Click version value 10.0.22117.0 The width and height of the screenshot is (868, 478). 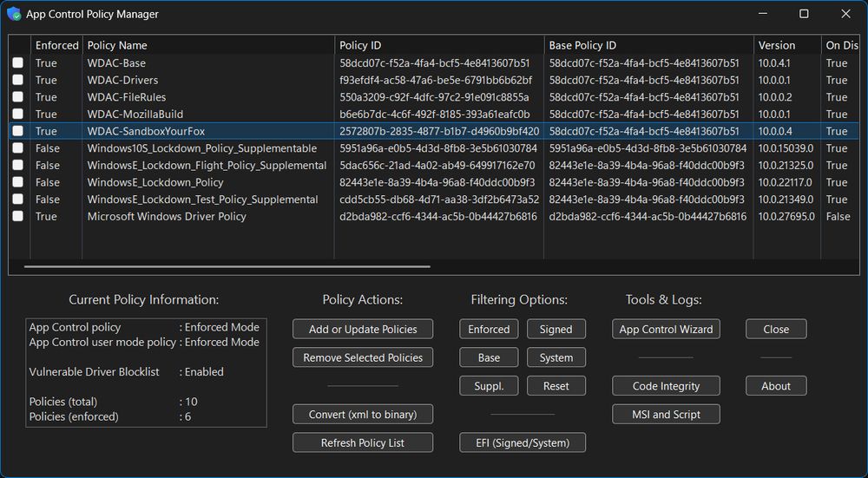785,182
